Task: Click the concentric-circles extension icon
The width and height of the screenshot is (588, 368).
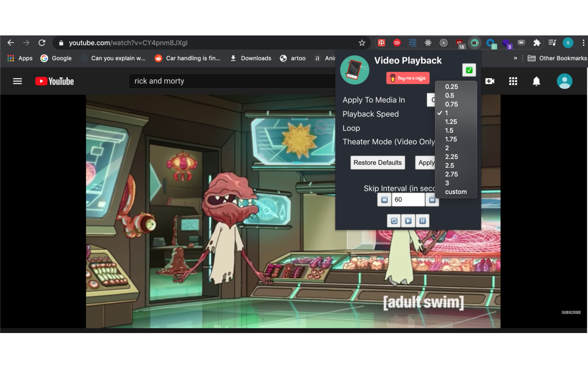Action: [x=444, y=43]
